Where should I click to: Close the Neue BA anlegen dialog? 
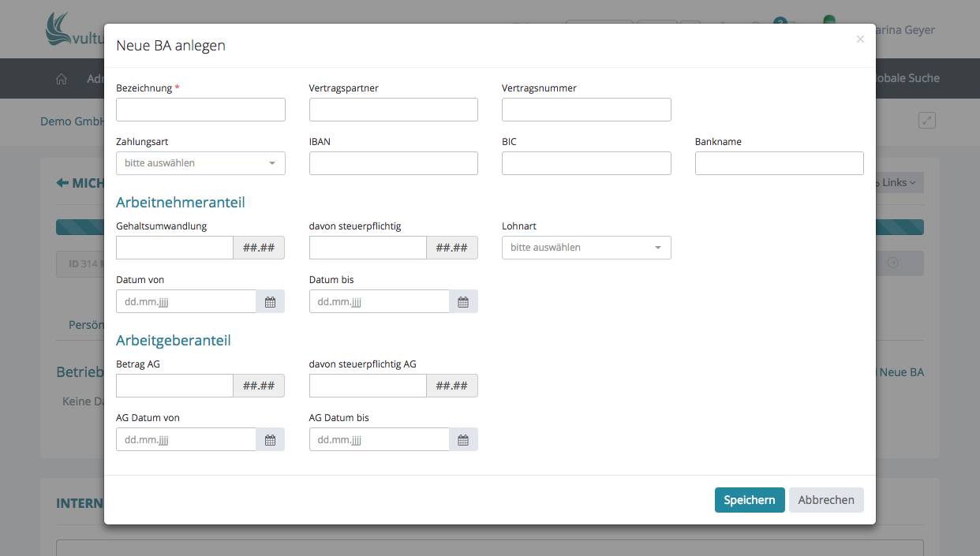(x=860, y=39)
